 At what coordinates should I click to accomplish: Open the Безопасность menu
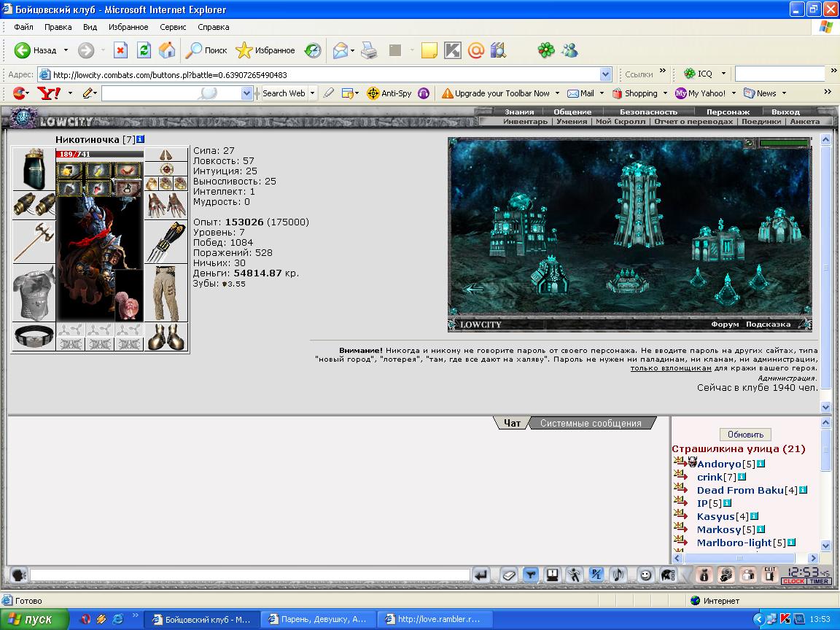click(x=648, y=112)
